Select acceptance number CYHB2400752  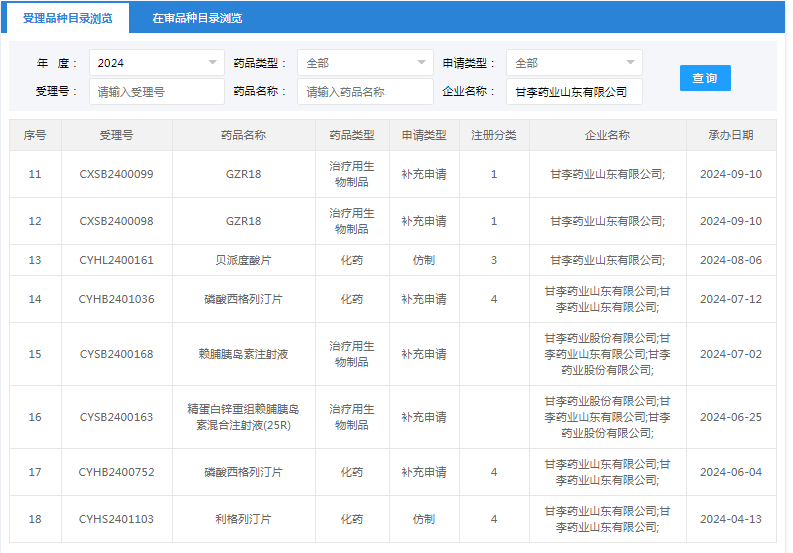(x=116, y=472)
